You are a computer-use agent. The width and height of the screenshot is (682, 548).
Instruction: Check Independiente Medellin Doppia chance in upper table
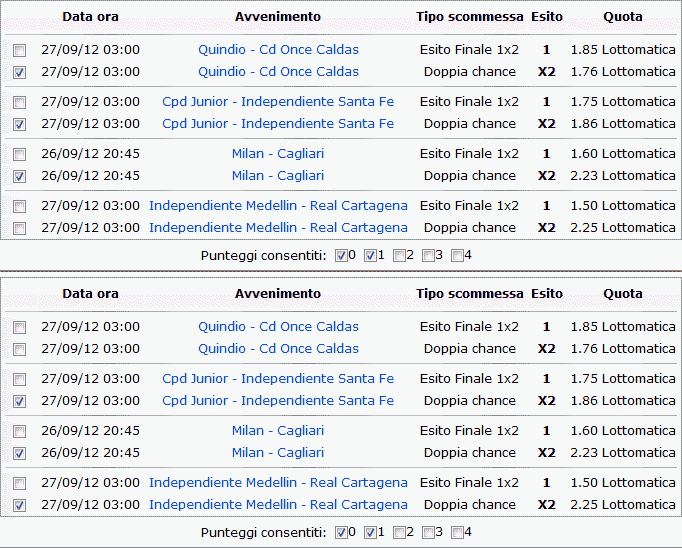pyautogui.click(x=20, y=228)
